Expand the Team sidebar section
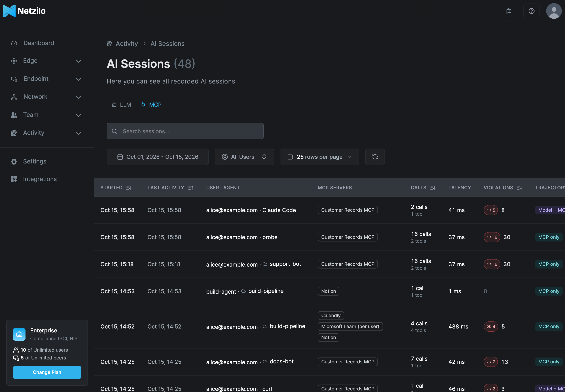Image resolution: width=565 pixels, height=392 pixels. 47,115
